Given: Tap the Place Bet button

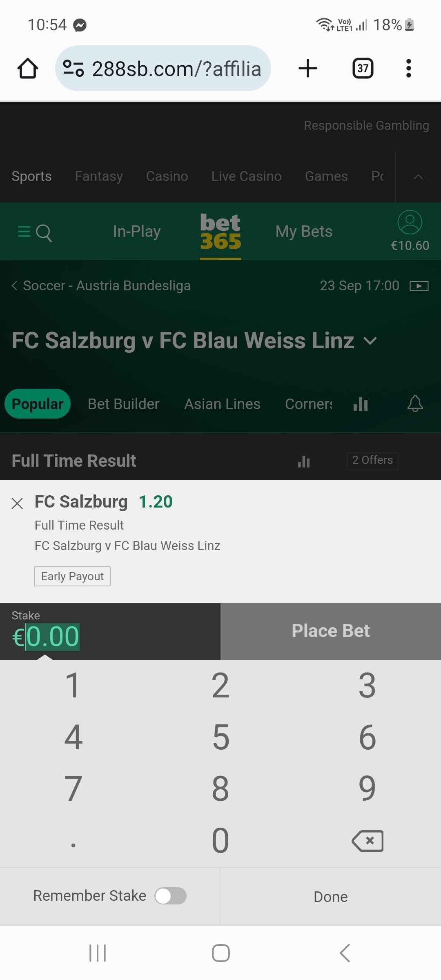Looking at the screenshot, I should (331, 631).
